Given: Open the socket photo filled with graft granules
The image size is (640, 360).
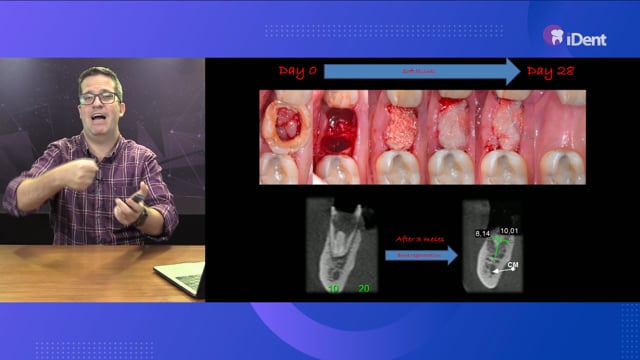Looking at the screenshot, I should 398,137.
